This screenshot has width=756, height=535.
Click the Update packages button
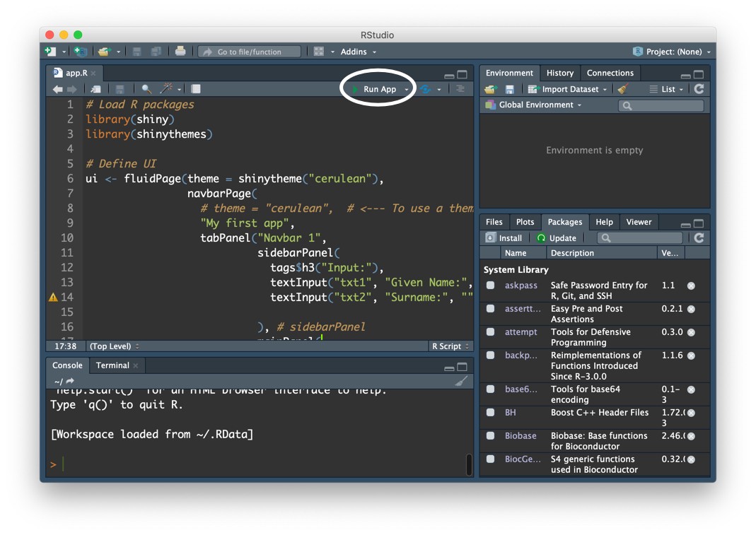coord(557,238)
